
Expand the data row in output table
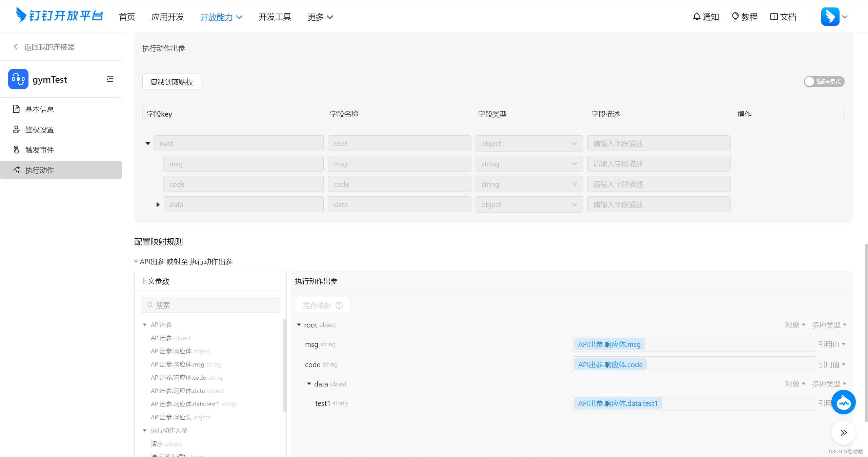[158, 204]
